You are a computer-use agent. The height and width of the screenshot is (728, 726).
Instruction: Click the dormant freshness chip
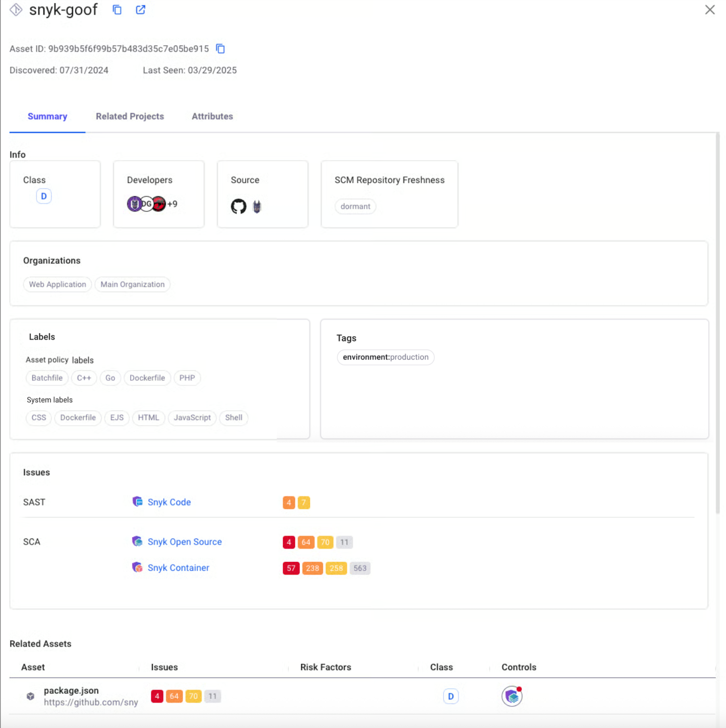point(355,206)
